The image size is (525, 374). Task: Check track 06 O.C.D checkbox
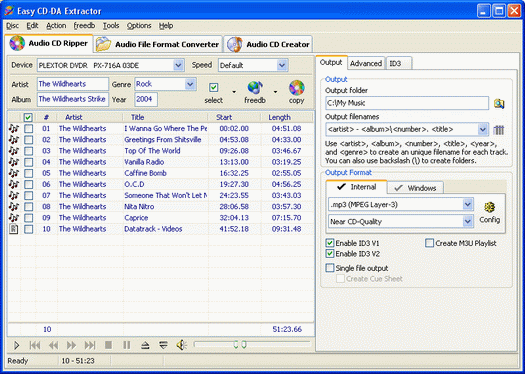tap(28, 184)
